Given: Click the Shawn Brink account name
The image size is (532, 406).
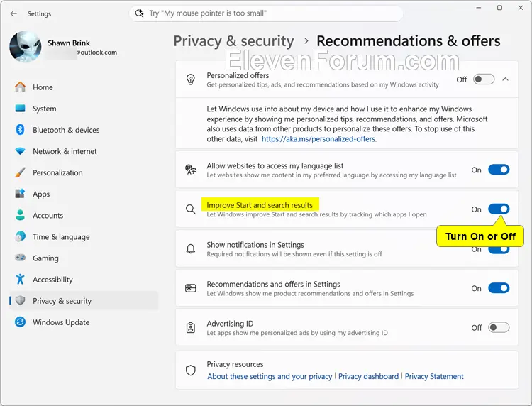Looking at the screenshot, I should 69,43.
